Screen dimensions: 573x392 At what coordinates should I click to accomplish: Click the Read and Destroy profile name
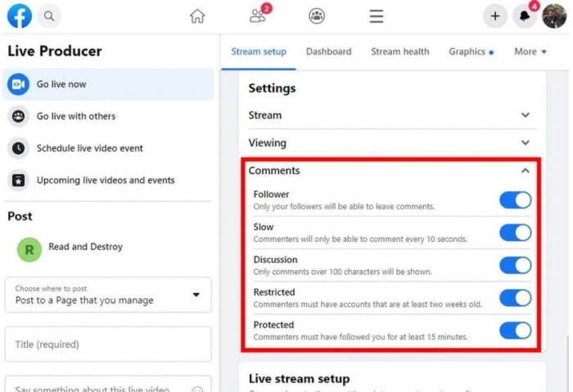(x=85, y=246)
